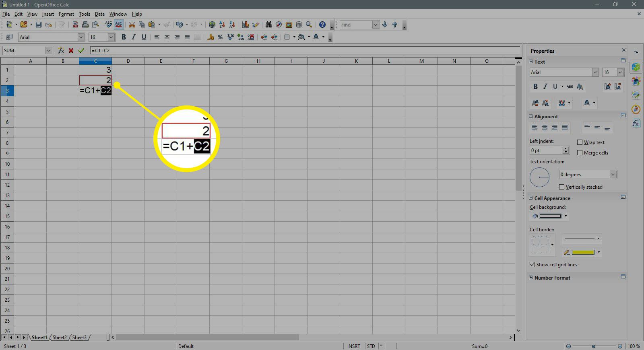Click the Find search field
644x350 pixels.
coord(356,25)
